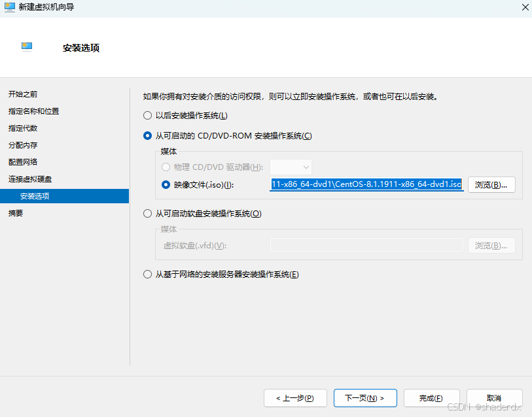This screenshot has height=417, width=532.
Task: Go to 配置网络 step in sidebar
Action: tap(23, 162)
